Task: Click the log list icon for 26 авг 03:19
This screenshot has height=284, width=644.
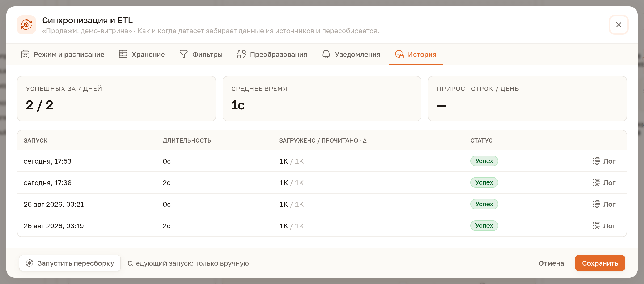Action: pos(596,226)
